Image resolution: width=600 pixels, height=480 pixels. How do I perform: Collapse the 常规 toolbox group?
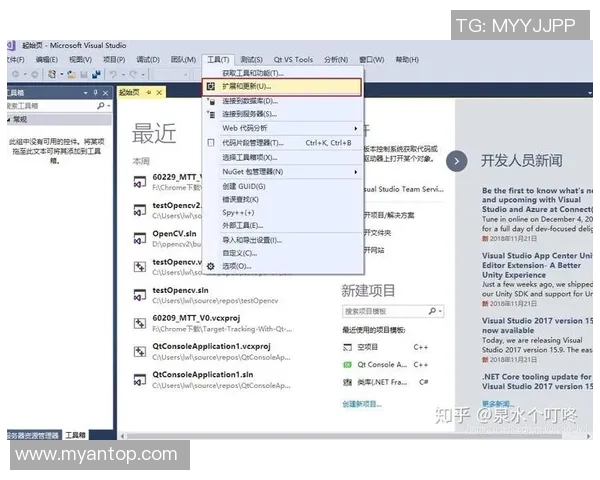pyautogui.click(x=9, y=120)
